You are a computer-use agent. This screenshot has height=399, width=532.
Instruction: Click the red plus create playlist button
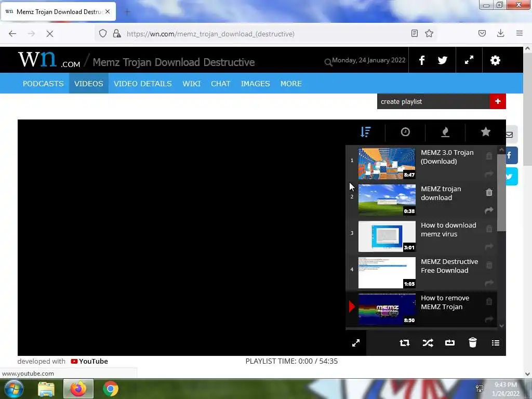(x=498, y=101)
